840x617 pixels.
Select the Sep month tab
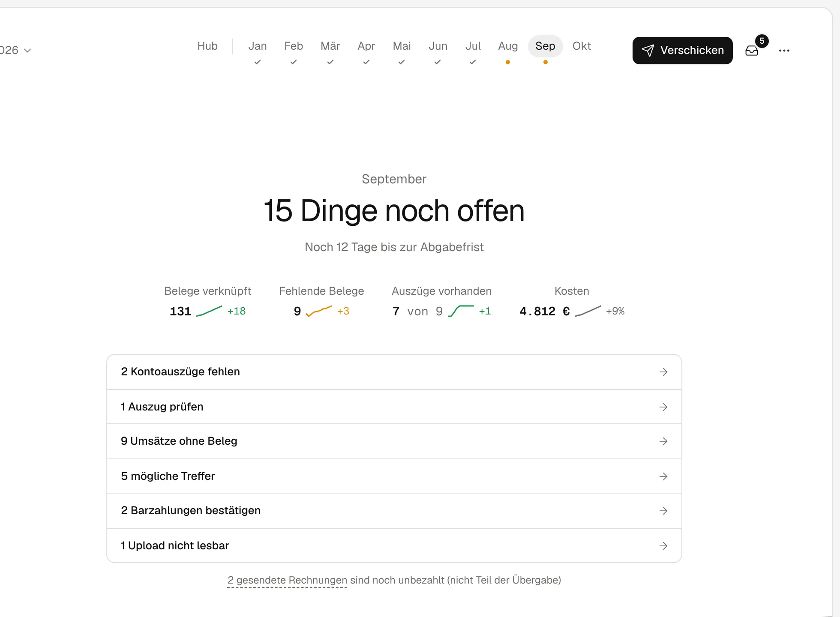tap(545, 46)
